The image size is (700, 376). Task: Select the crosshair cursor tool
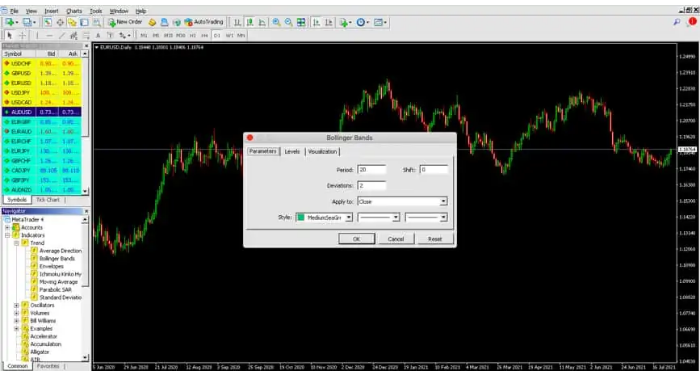21,35
